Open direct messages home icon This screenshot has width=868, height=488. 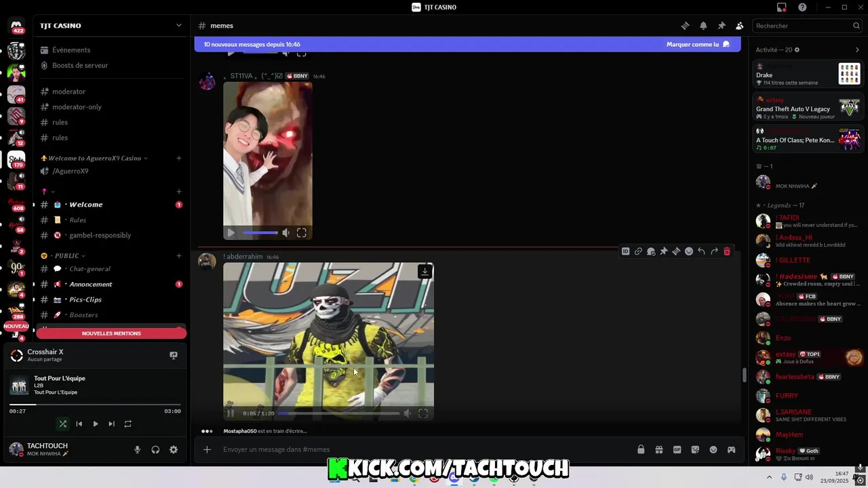point(16,26)
